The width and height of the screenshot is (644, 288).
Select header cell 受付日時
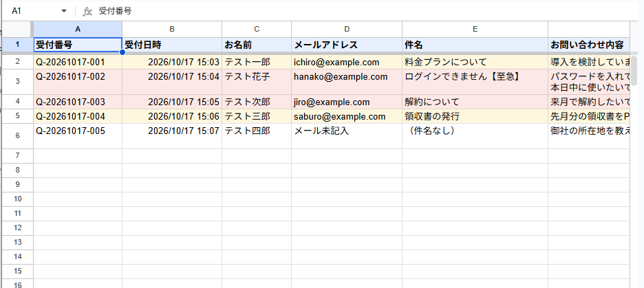[x=172, y=45]
